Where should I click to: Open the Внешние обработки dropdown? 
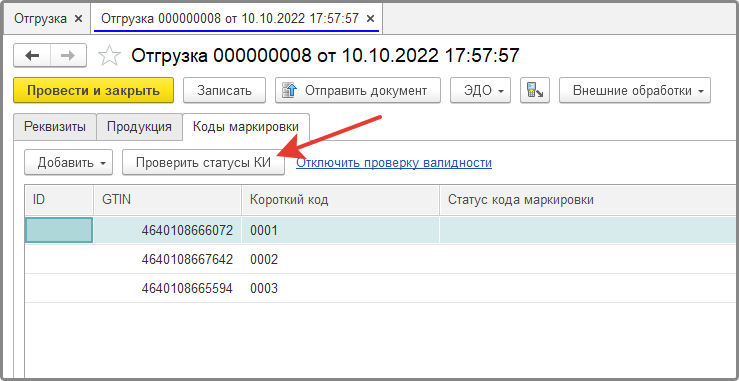click(634, 91)
